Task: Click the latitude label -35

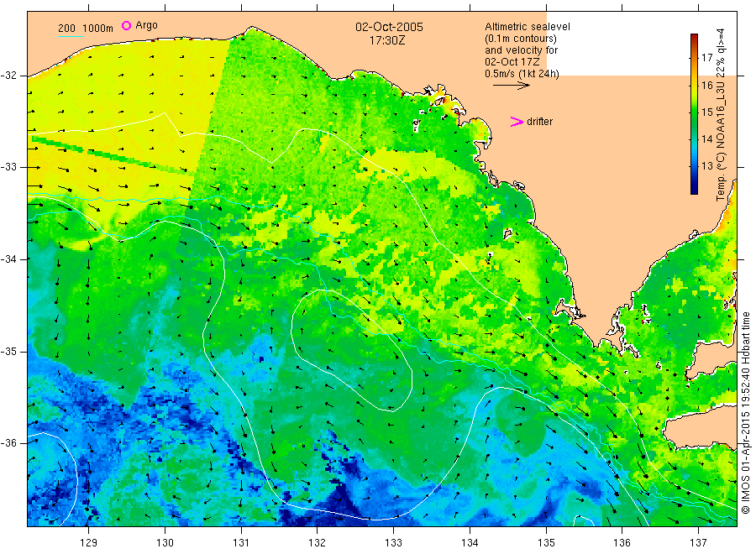Action: pos(8,351)
